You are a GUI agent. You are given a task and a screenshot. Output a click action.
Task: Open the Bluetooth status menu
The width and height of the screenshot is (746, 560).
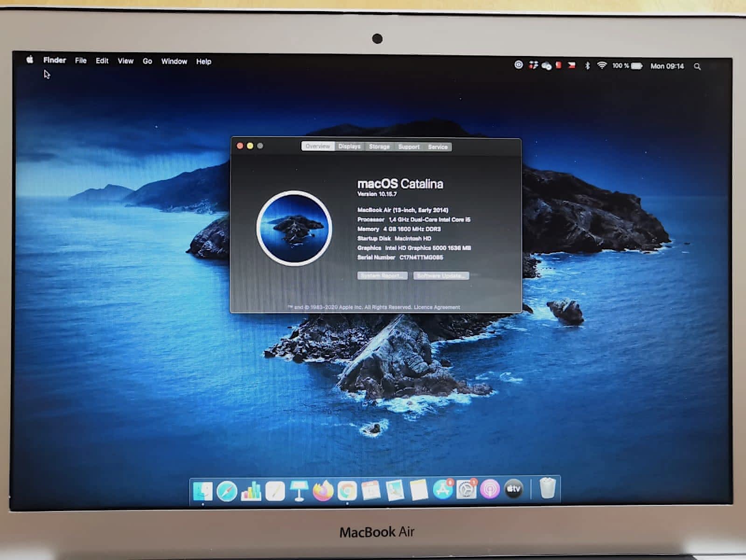point(587,66)
